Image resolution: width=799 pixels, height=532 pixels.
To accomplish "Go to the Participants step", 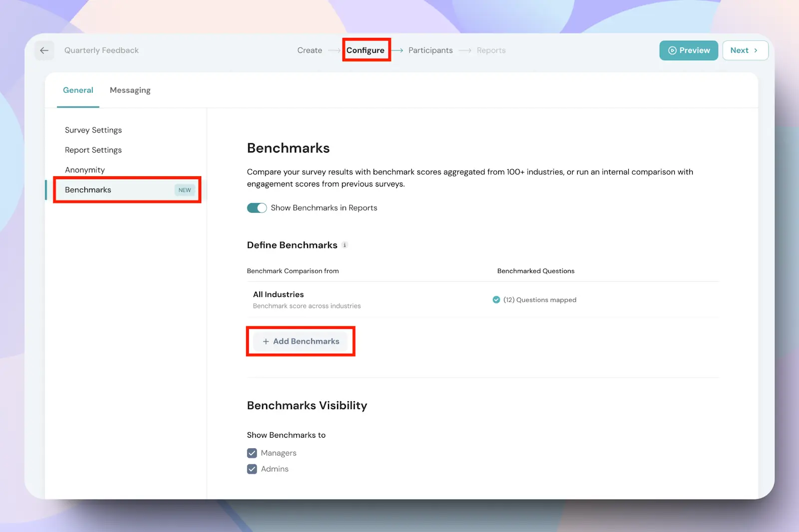I will click(430, 50).
